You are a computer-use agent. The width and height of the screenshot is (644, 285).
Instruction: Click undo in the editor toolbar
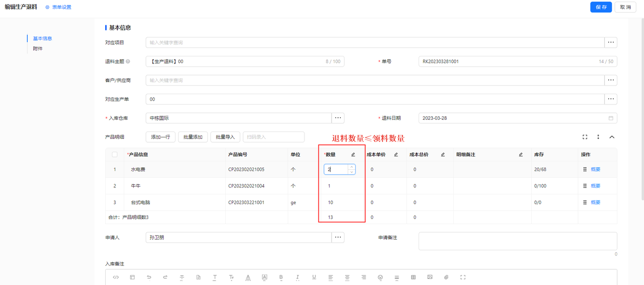point(149,277)
